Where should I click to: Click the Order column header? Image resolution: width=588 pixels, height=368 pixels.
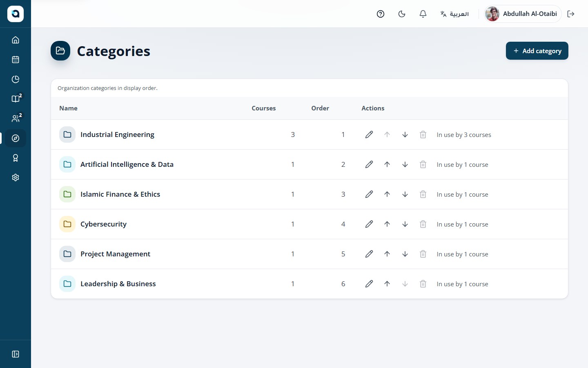[x=320, y=108]
